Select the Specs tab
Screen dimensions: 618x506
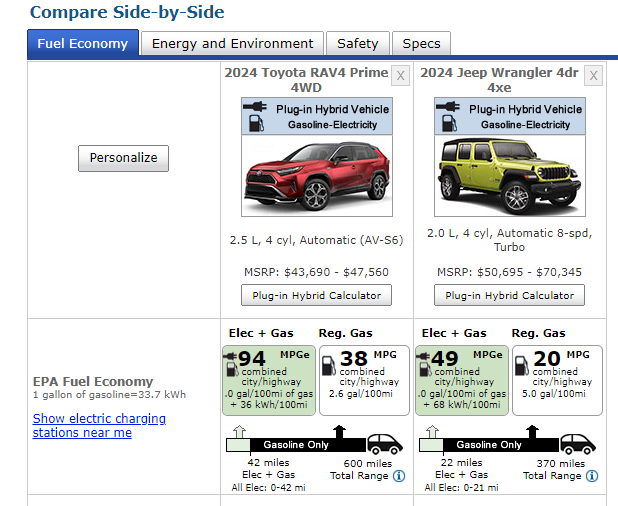[421, 44]
